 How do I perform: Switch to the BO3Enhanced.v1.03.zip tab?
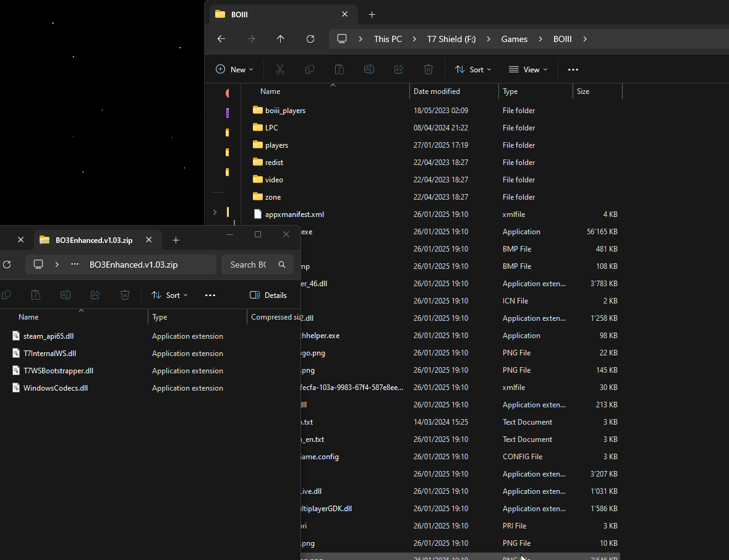coord(93,240)
